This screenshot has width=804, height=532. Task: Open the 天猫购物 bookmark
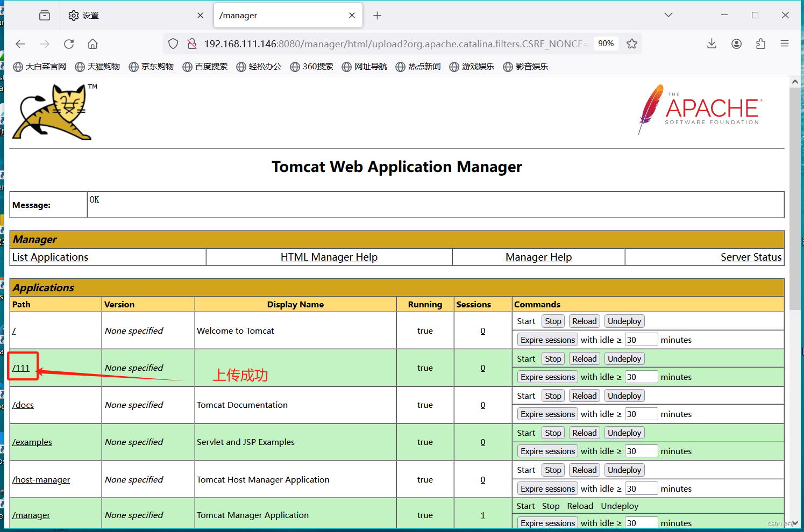tap(97, 67)
